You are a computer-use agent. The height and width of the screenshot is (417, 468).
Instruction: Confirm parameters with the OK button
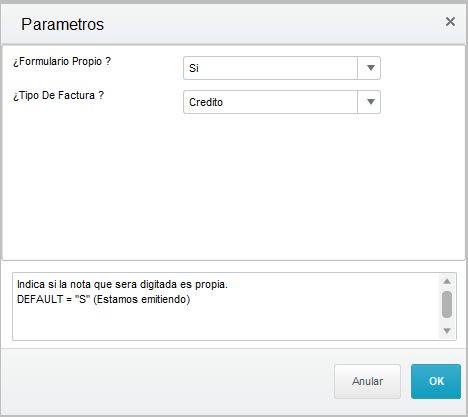[436, 381]
